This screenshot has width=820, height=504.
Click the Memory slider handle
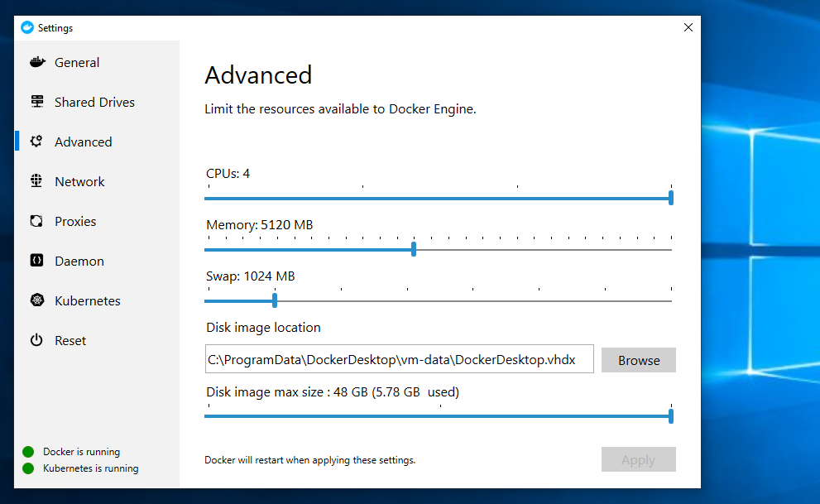click(414, 249)
